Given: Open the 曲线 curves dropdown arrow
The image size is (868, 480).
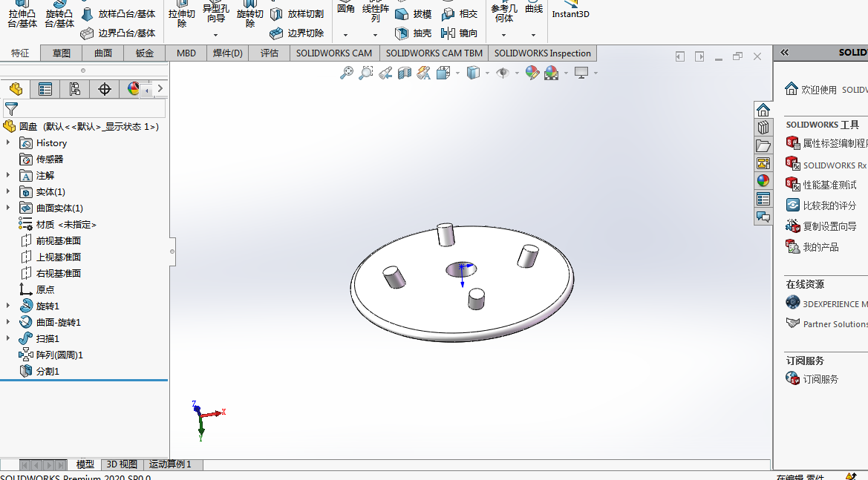Looking at the screenshot, I should [534, 35].
